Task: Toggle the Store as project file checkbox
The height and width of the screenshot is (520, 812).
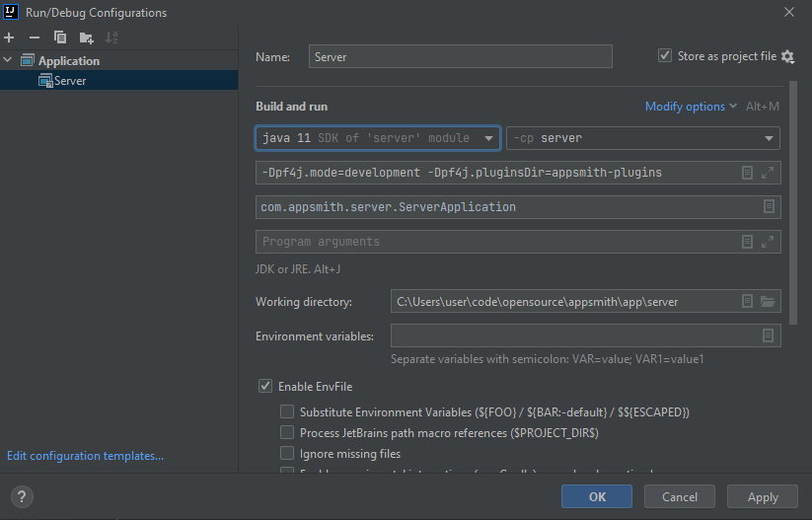Action: click(665, 56)
